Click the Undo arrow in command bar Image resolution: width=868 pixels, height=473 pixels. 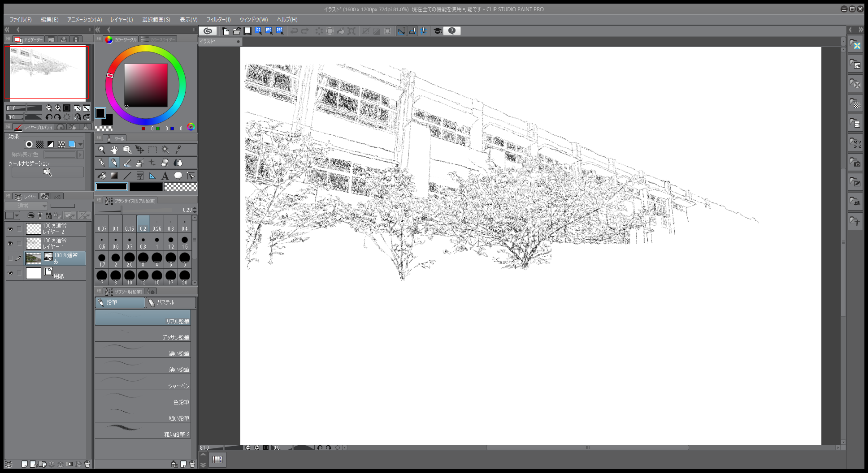(294, 31)
